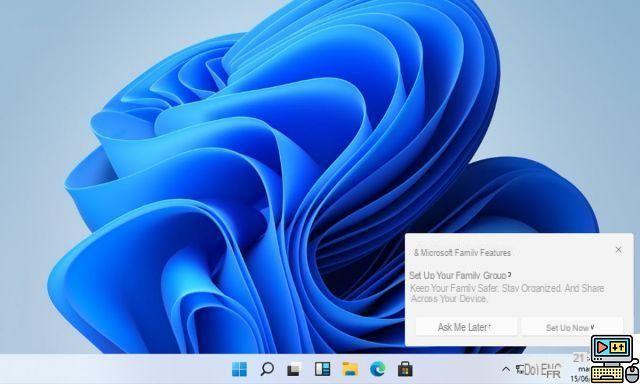Open Microsoft Store from taskbar
Screen dimensions: 640x384
405,369
